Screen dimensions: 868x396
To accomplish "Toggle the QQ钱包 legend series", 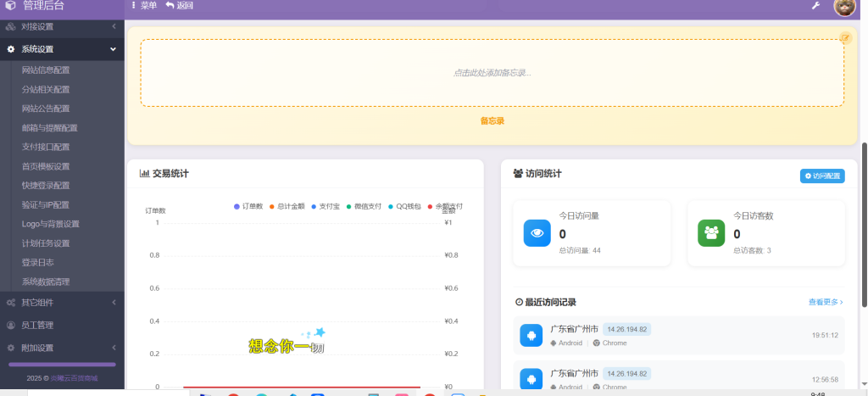I will pos(404,207).
